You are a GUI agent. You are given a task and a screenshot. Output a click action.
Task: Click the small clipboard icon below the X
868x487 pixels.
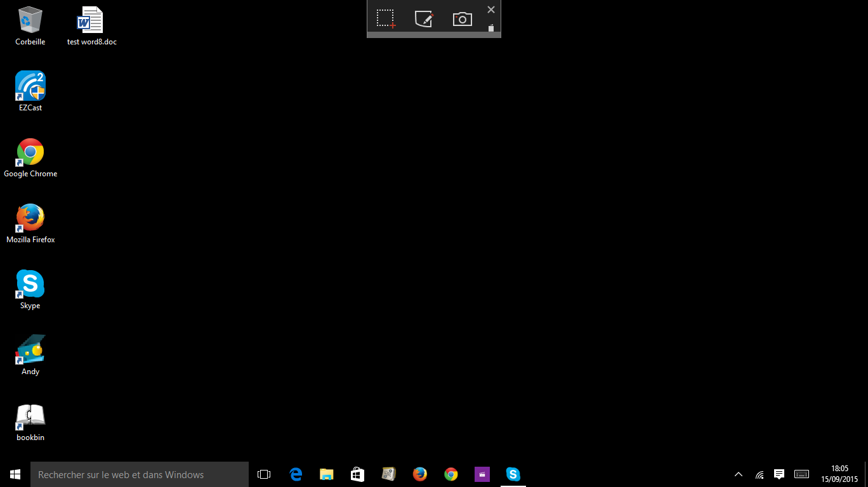[x=490, y=28]
